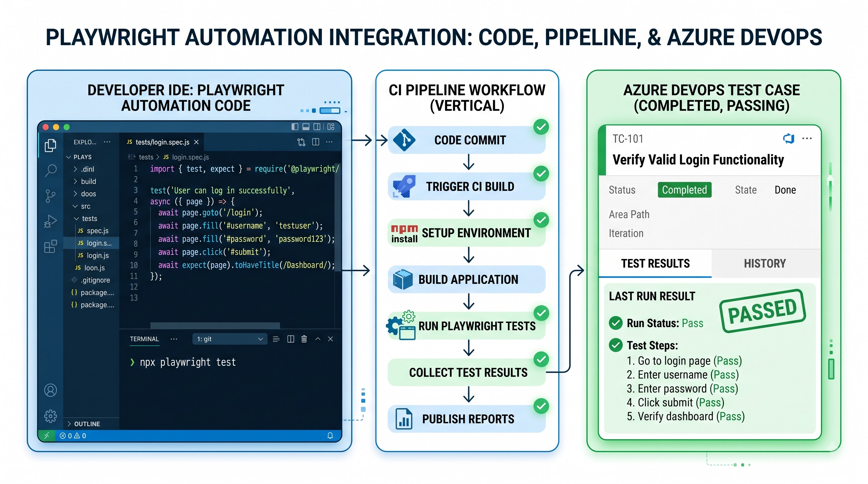The image size is (868, 484).
Task: Click the green check beside Run Status
Action: (616, 323)
